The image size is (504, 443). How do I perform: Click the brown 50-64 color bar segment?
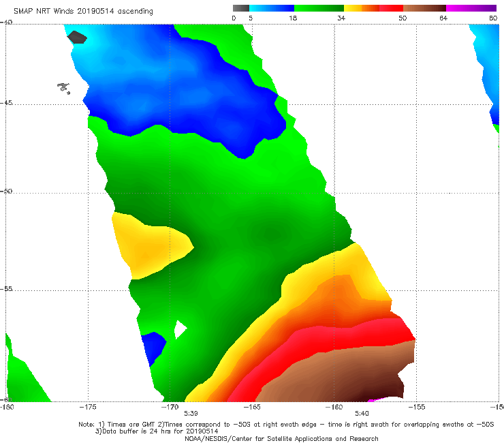[x=424, y=8]
